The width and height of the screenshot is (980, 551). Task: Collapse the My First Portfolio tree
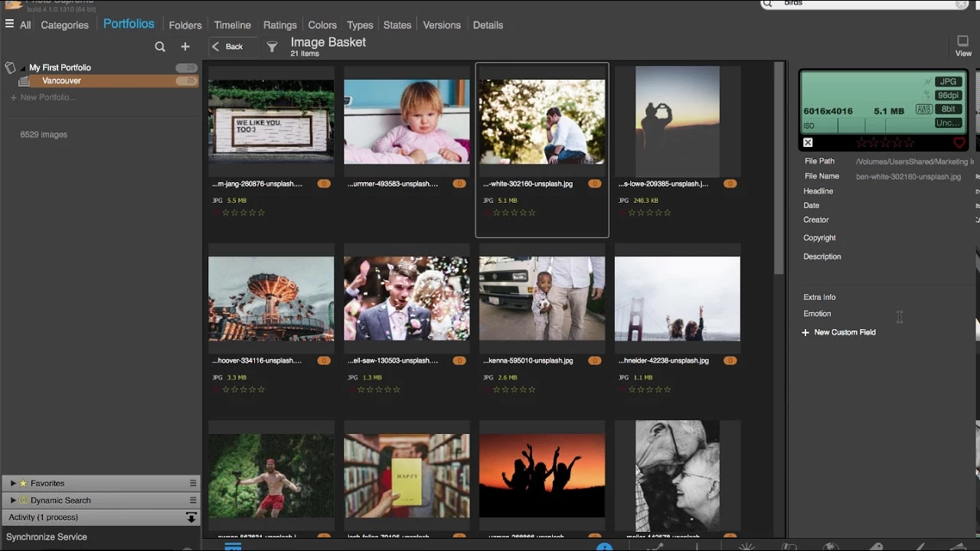(22, 68)
